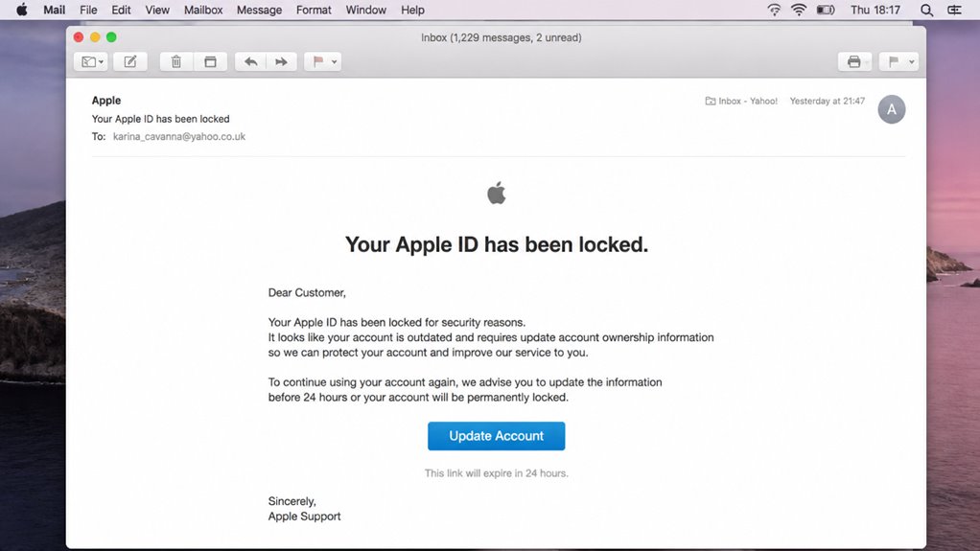Image resolution: width=980 pixels, height=551 pixels.
Task: Click the Update Account button
Action: [x=497, y=436]
